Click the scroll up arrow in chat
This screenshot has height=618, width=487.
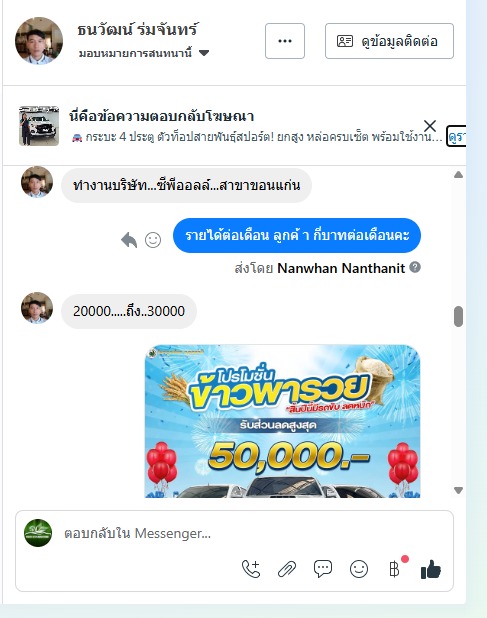(x=458, y=175)
